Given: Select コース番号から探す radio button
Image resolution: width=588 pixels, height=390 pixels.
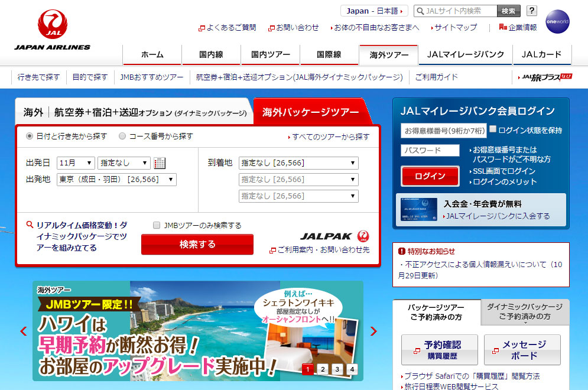Looking at the screenshot, I should 122,136.
